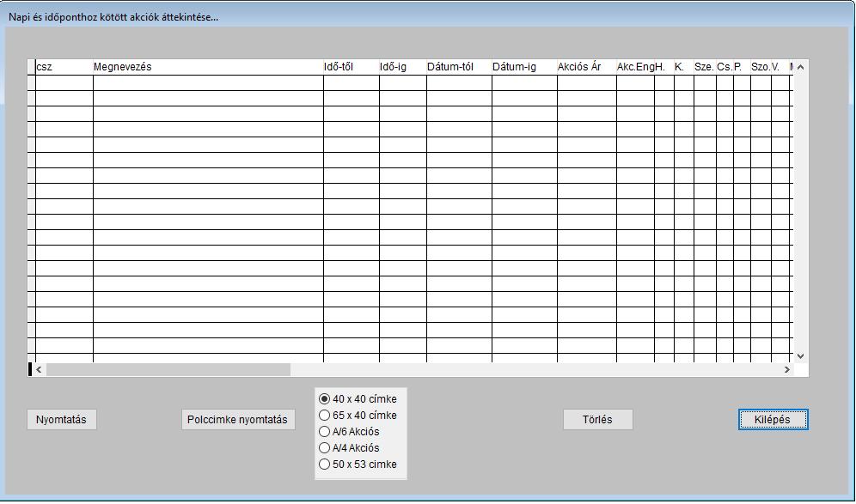Click the Sze. day column header
The width and height of the screenshot is (856, 504).
(x=705, y=67)
